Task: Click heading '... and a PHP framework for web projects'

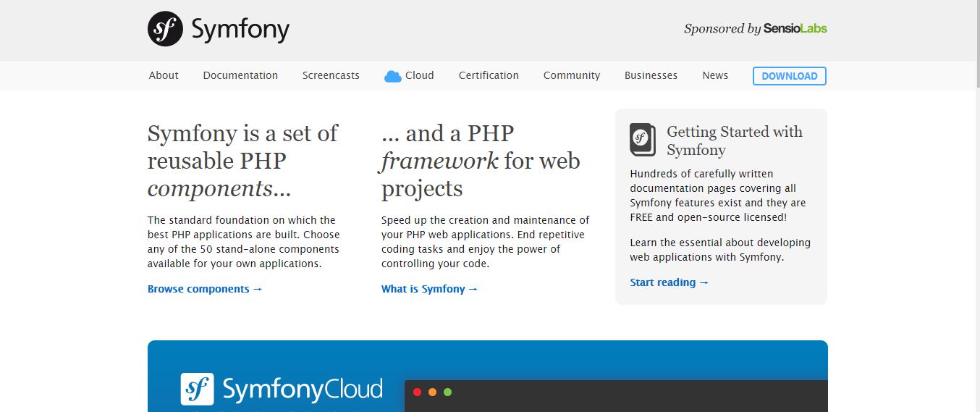Action: click(x=481, y=161)
